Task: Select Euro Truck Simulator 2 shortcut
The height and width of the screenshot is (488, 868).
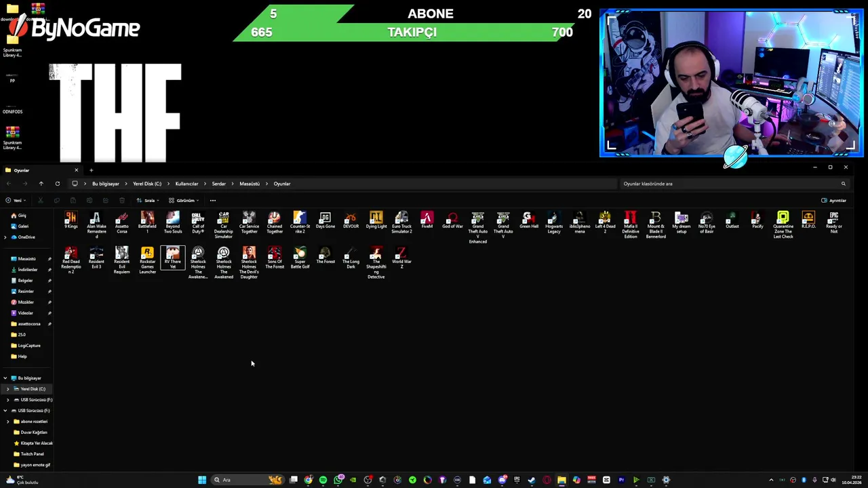Action: pyautogui.click(x=401, y=222)
